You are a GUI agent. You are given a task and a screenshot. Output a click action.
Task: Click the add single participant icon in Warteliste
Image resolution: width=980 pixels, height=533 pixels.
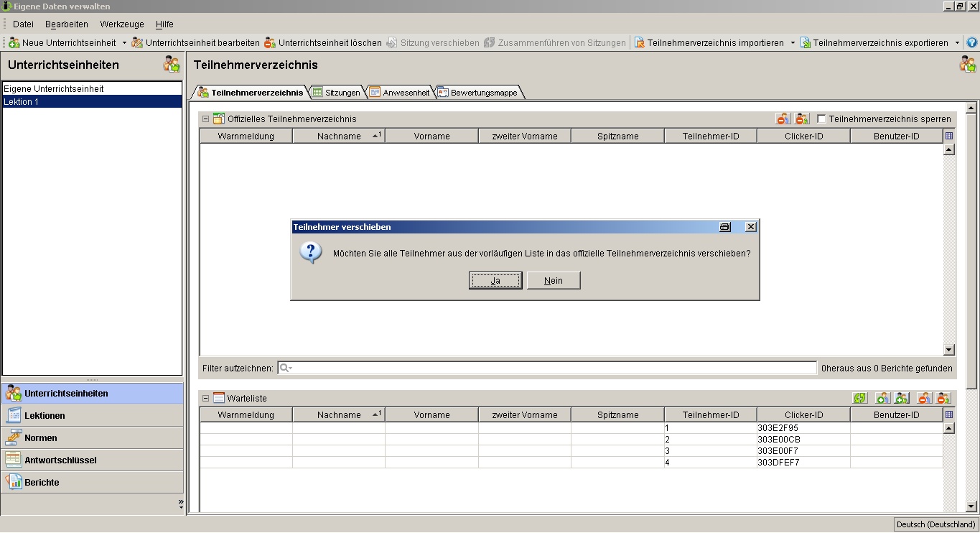(883, 398)
